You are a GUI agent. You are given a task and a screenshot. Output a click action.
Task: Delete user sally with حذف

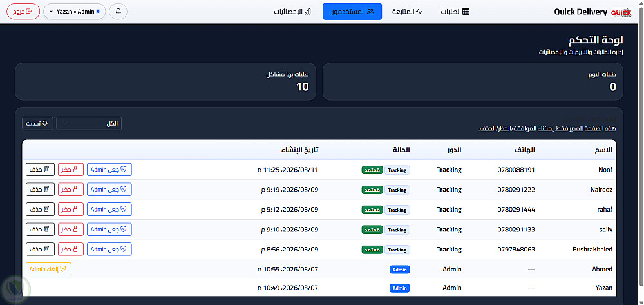pos(40,230)
